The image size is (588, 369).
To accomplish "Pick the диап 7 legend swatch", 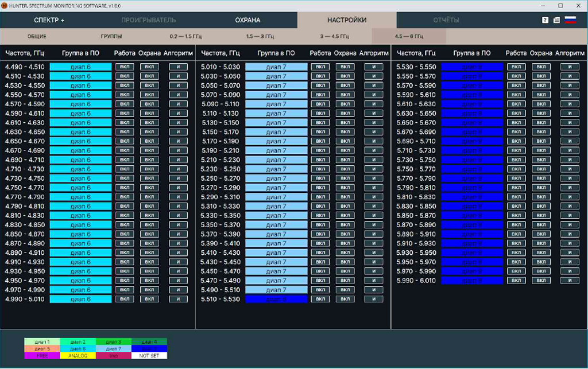I will (x=113, y=349).
